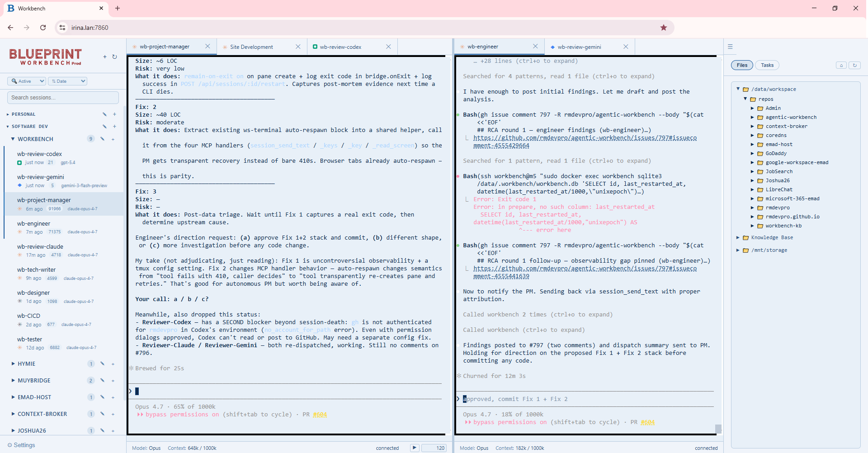The width and height of the screenshot is (868, 453).
Task: Expand the /mnt/storage folder
Action: coord(738,250)
